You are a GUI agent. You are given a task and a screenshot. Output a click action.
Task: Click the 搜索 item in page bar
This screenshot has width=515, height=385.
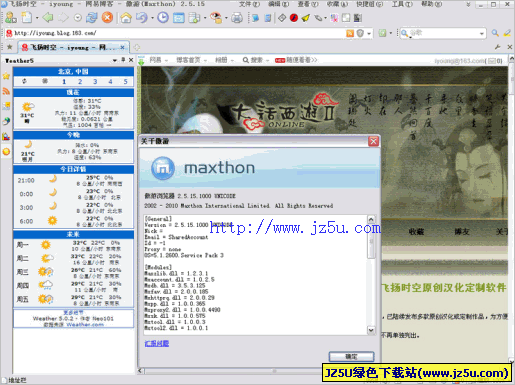click(255, 60)
